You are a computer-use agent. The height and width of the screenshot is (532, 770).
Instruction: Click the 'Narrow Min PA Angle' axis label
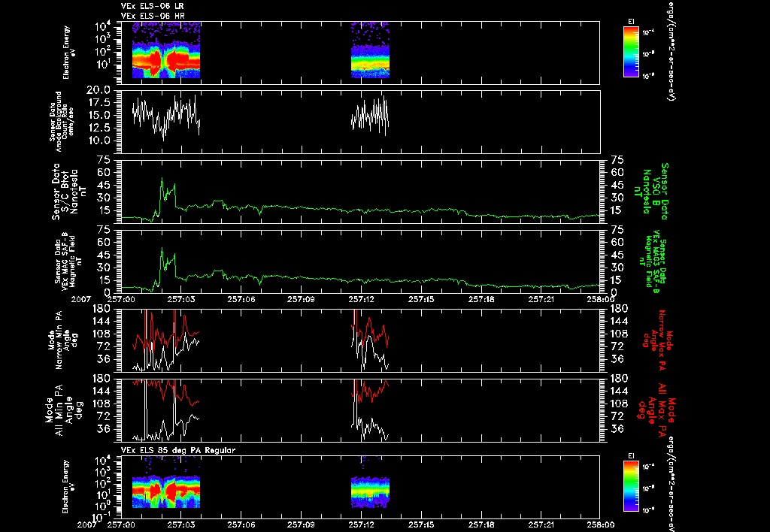point(62,339)
